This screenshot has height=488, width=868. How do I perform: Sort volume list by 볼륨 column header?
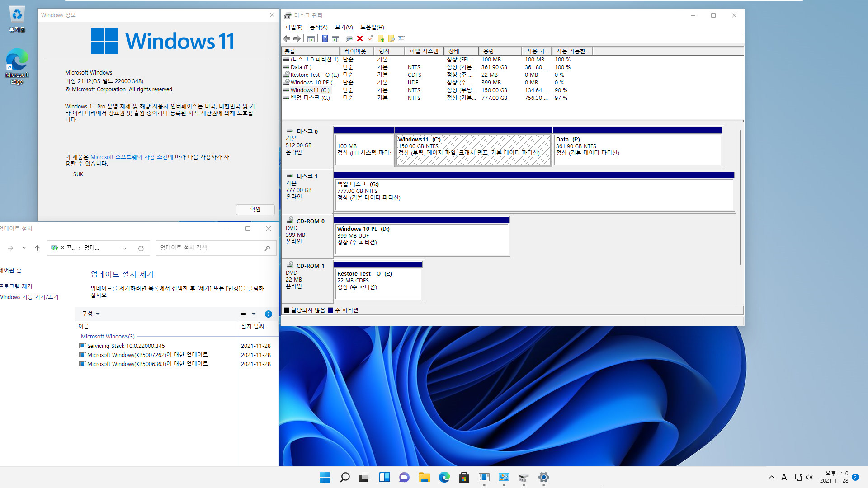click(x=311, y=51)
